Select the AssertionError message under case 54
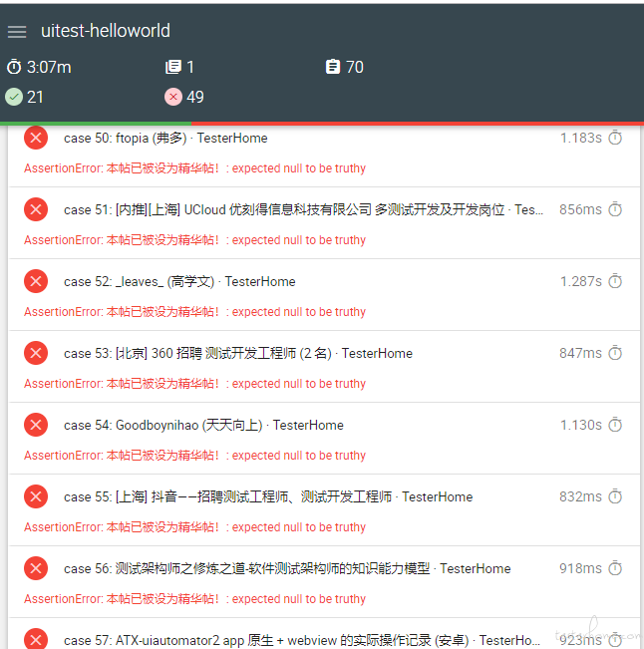The width and height of the screenshot is (644, 649). tap(195, 456)
